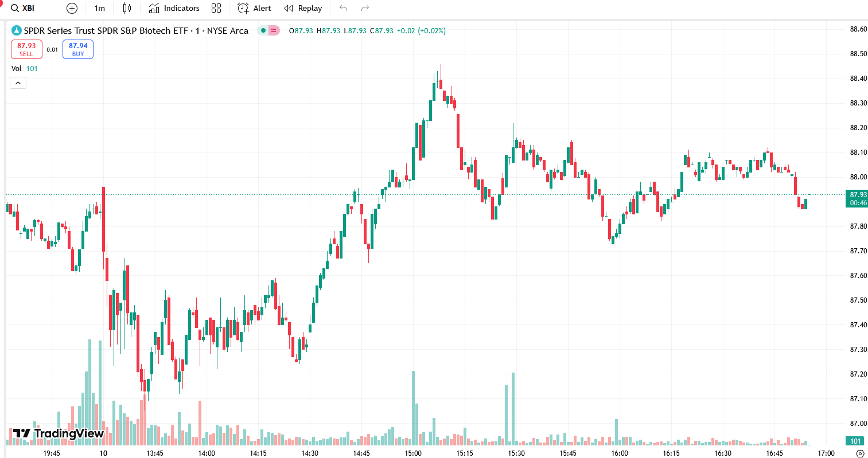Click the date label 10 on the time axis
This screenshot has width=868, height=458.
coord(103,453)
